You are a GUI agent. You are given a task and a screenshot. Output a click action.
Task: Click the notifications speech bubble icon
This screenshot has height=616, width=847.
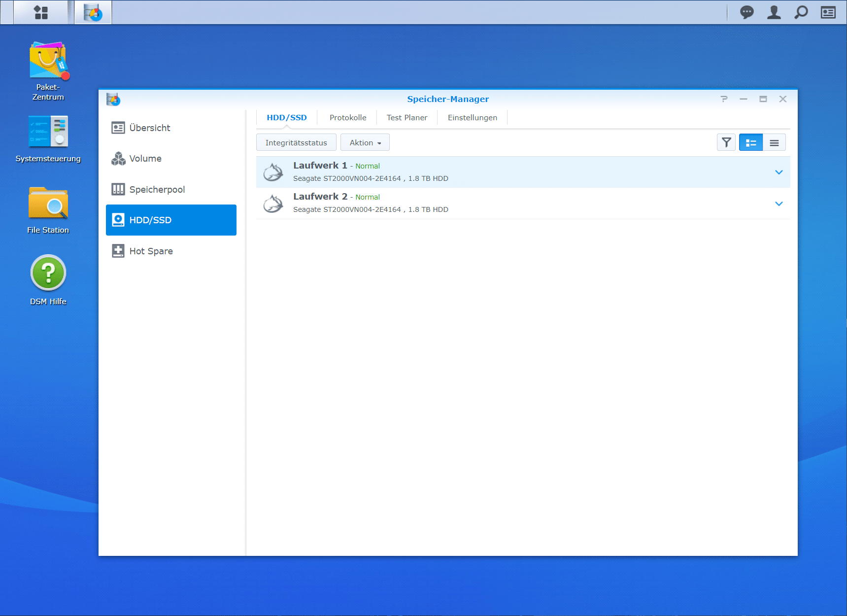[x=746, y=12]
